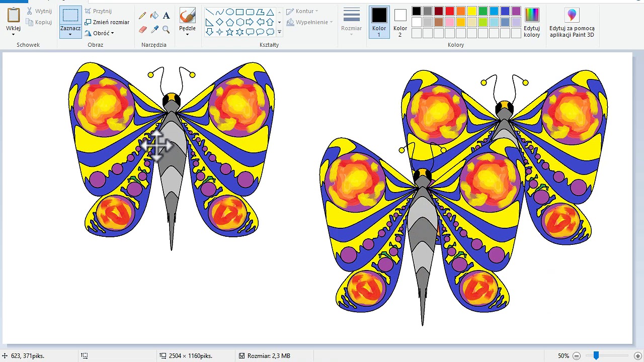The width and height of the screenshot is (644, 362).
Task: Open the Edytuj kolory dialog
Action: tap(532, 23)
